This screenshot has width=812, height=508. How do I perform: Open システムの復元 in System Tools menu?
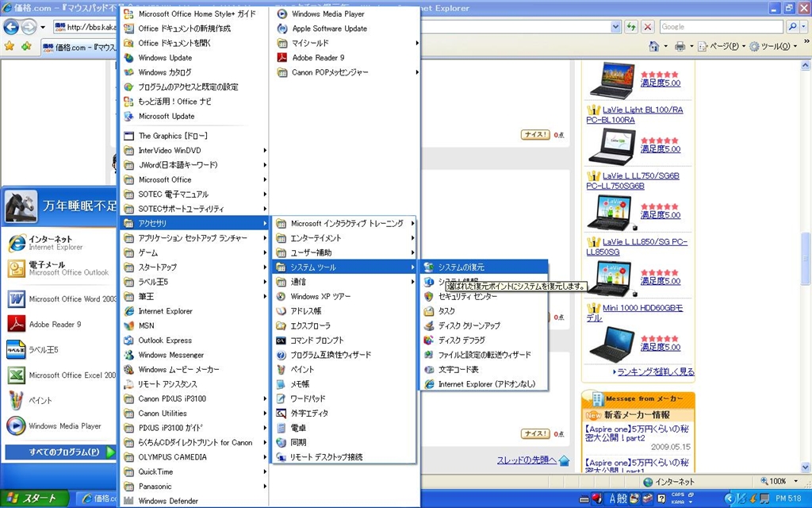tap(484, 267)
